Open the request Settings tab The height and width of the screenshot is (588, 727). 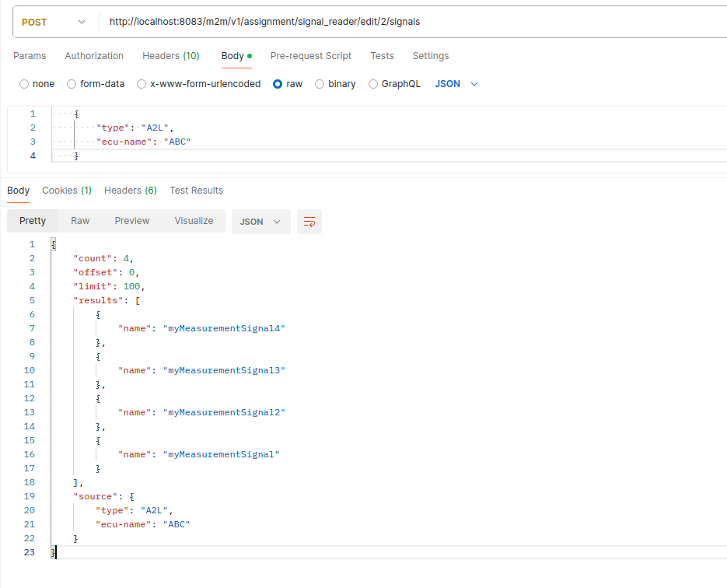tap(431, 56)
